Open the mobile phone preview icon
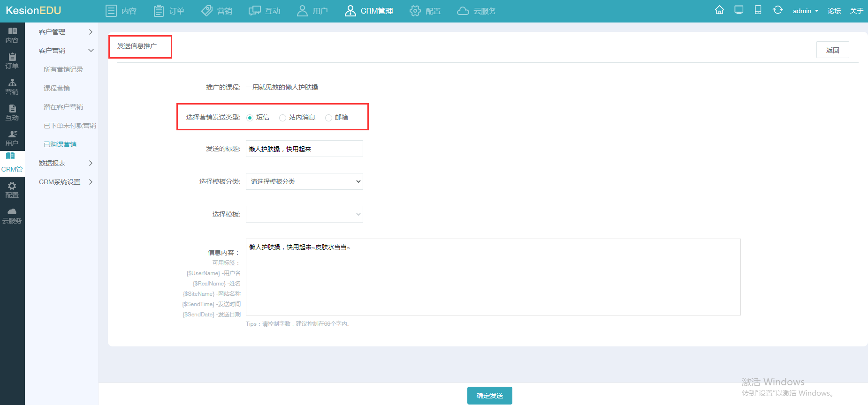The image size is (868, 405). [758, 10]
